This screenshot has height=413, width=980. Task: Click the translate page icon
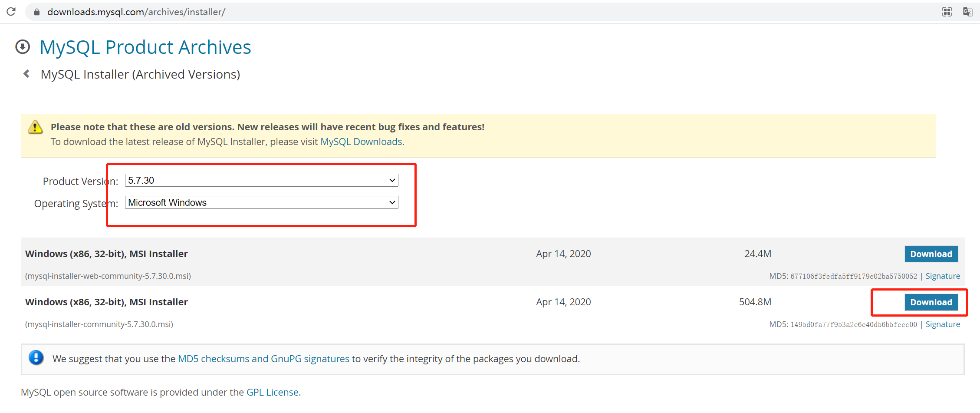click(967, 12)
